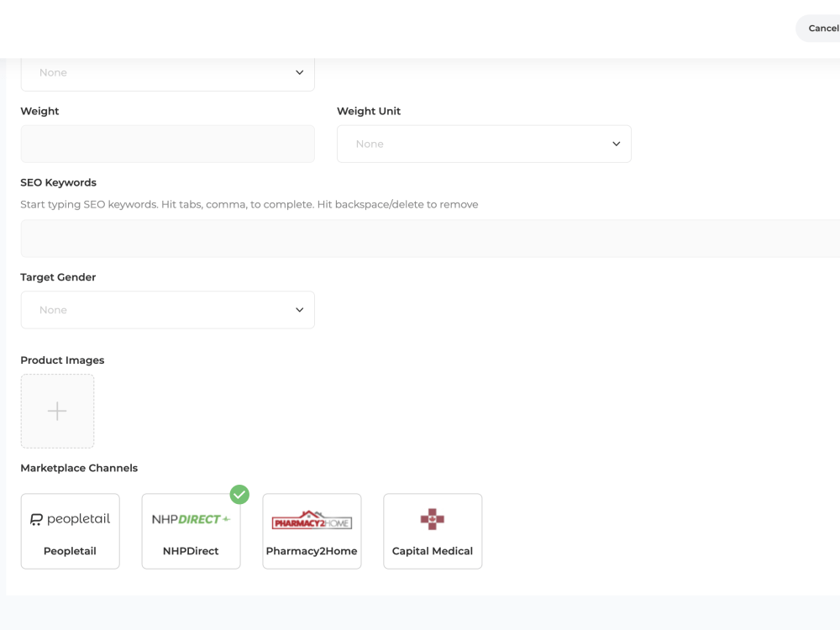Click the 'Marketplace Channels' heading
This screenshot has height=630, width=840.
coord(79,468)
